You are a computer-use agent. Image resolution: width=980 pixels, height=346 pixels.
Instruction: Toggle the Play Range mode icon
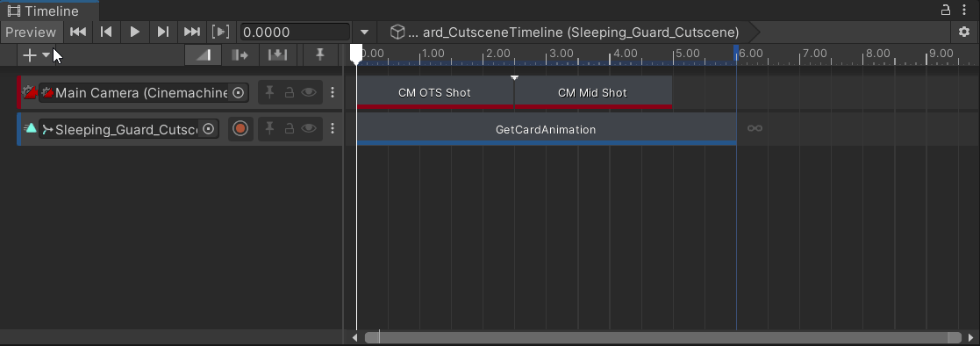click(220, 32)
